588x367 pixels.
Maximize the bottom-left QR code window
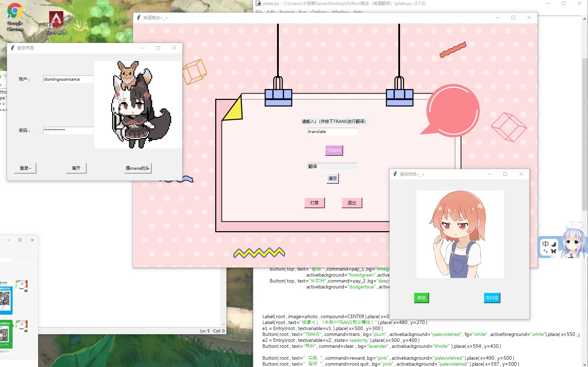coord(20,240)
